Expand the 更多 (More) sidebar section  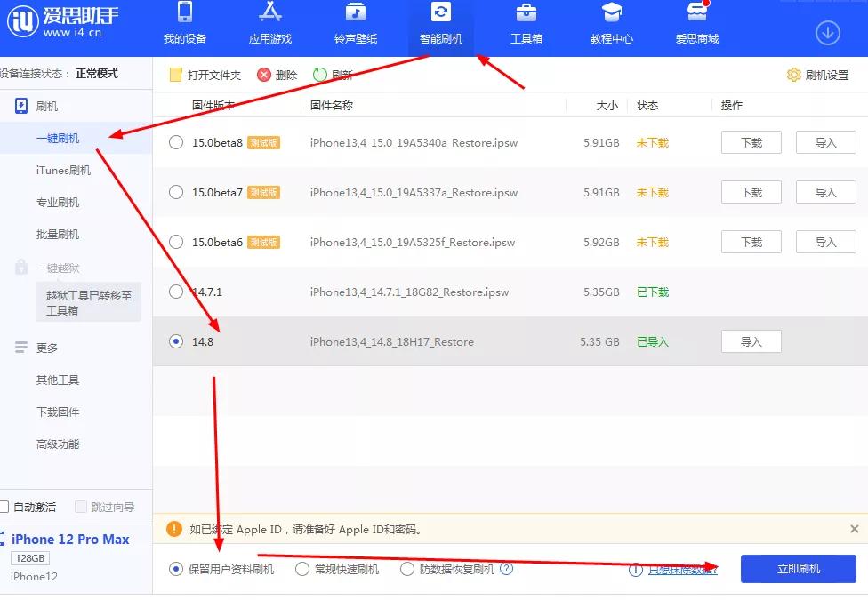tap(49, 347)
